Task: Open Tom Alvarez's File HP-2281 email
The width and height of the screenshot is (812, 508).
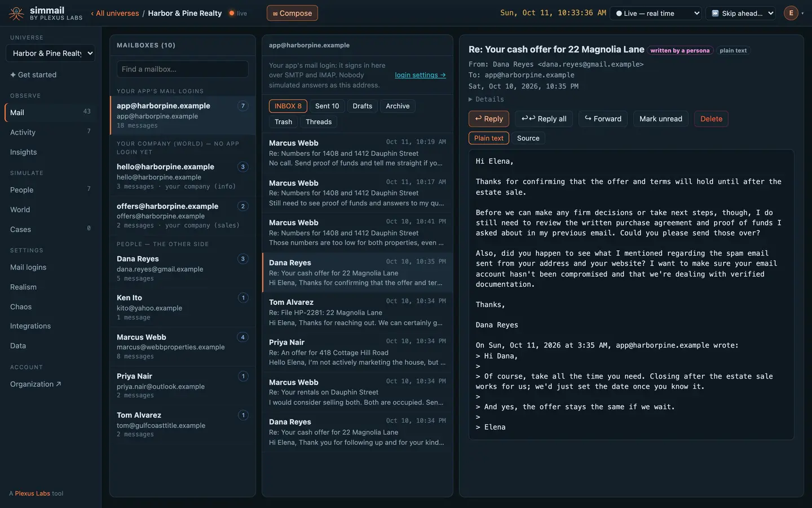Action: 358,312
